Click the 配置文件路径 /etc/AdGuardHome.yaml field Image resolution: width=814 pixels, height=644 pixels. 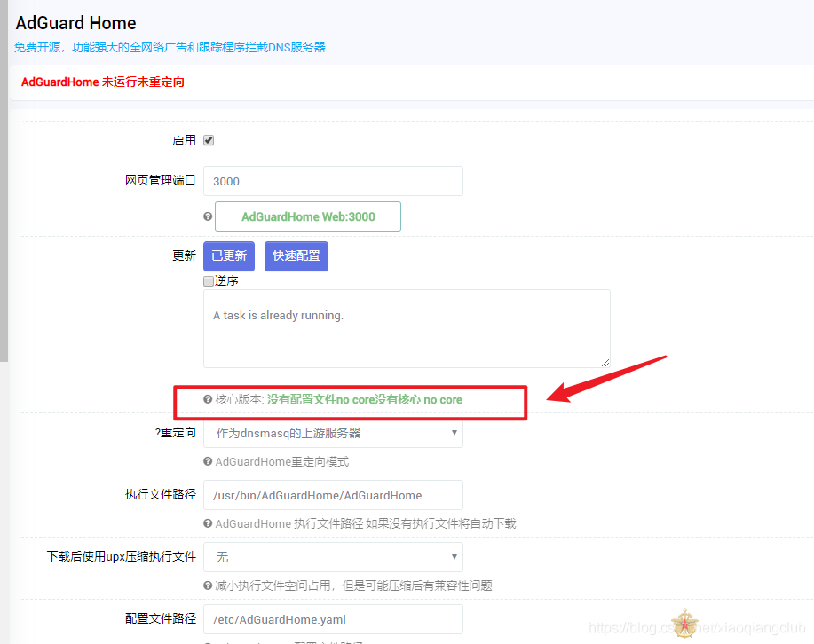pos(333,619)
